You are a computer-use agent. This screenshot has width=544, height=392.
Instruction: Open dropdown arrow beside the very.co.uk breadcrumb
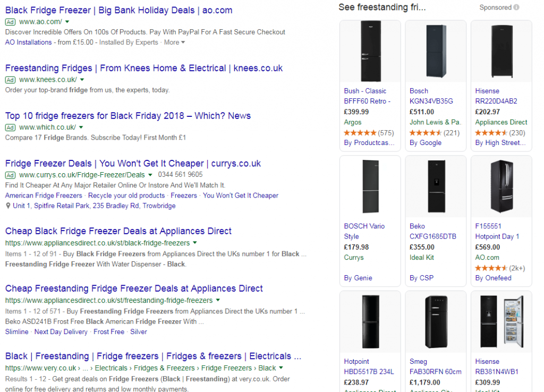coord(280,368)
